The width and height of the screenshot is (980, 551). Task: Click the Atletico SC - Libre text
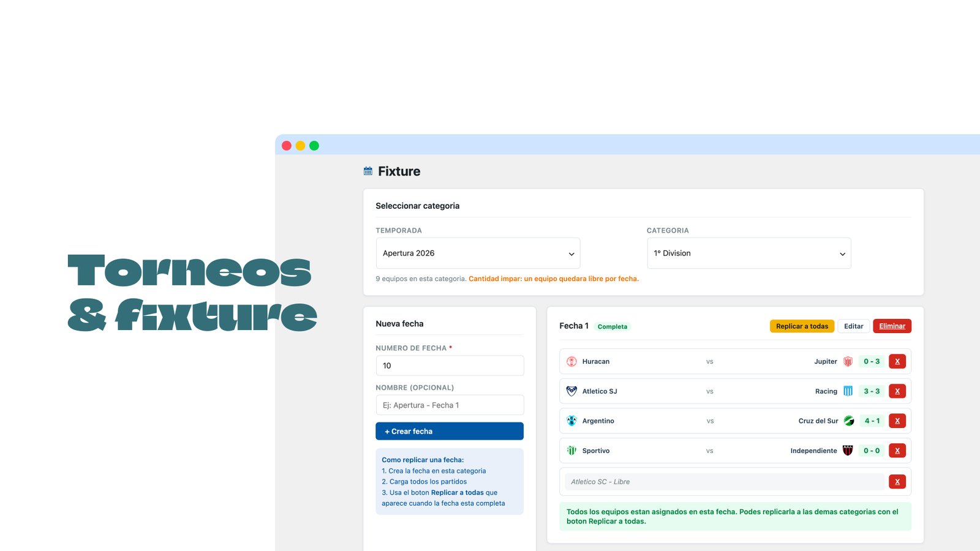pos(600,482)
